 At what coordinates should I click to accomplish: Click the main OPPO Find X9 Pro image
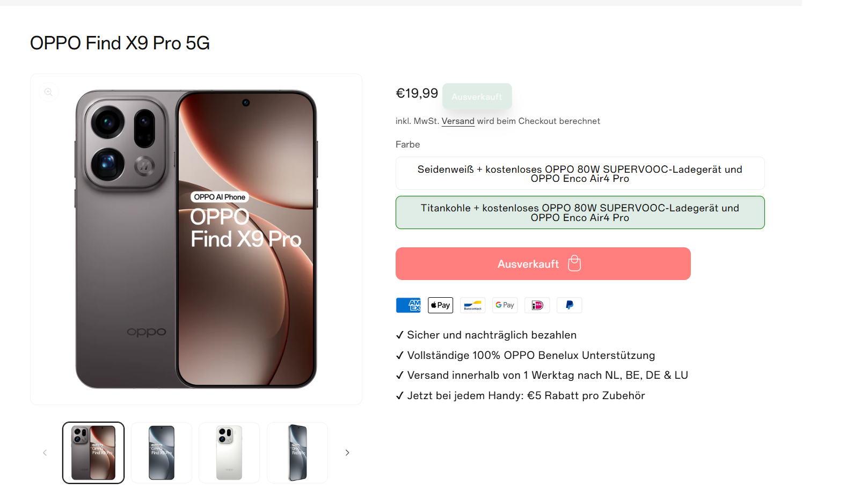point(196,239)
